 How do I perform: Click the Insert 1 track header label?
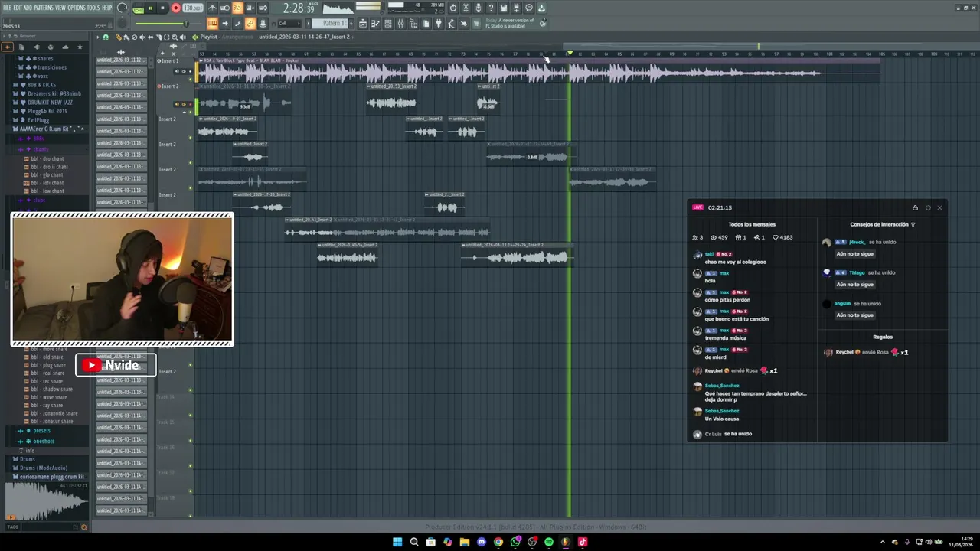click(x=169, y=60)
